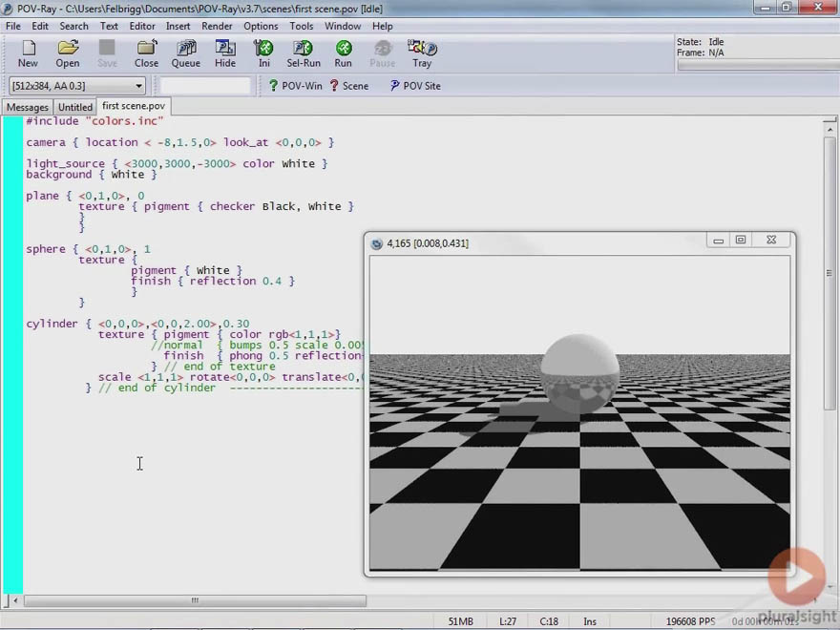The image size is (840, 630).
Task: Click the rendered sphere in preview window
Action: pyautogui.click(x=579, y=374)
